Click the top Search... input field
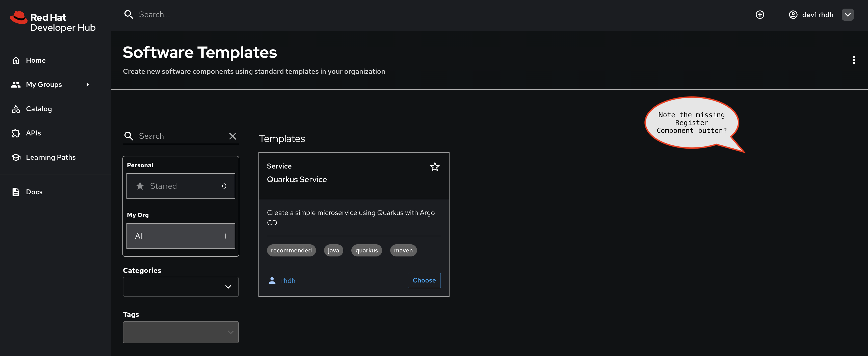 (x=438, y=14)
